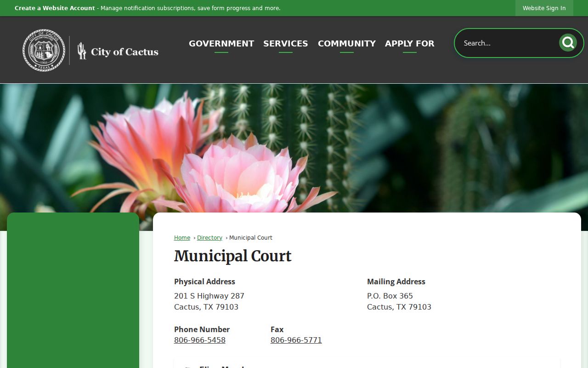Click the 201 S Highway 287 text
Viewport: 588px width, 368px height.
(x=209, y=296)
